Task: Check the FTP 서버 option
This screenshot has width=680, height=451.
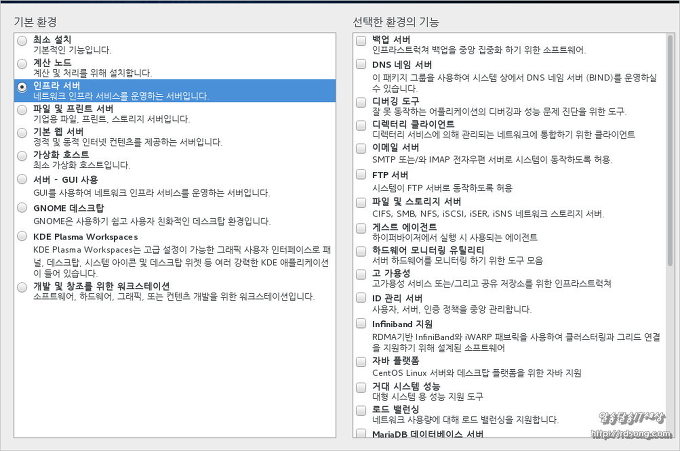Action: coord(360,176)
